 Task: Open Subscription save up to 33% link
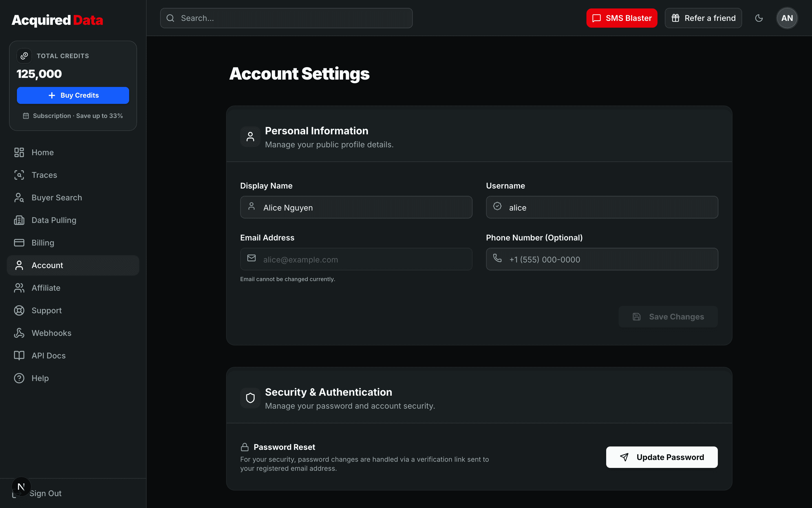coord(73,116)
